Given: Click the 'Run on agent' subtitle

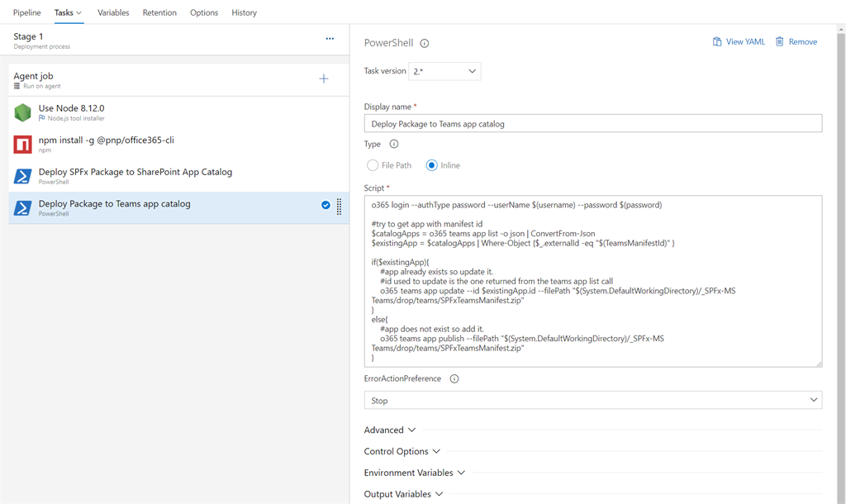Looking at the screenshot, I should click(41, 86).
